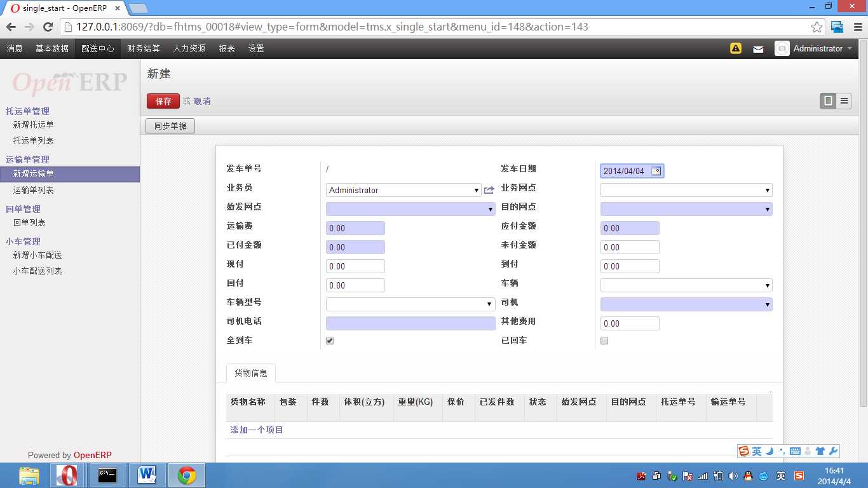868x488 pixels.
Task: Click the 运输费 input field
Action: (x=355, y=228)
